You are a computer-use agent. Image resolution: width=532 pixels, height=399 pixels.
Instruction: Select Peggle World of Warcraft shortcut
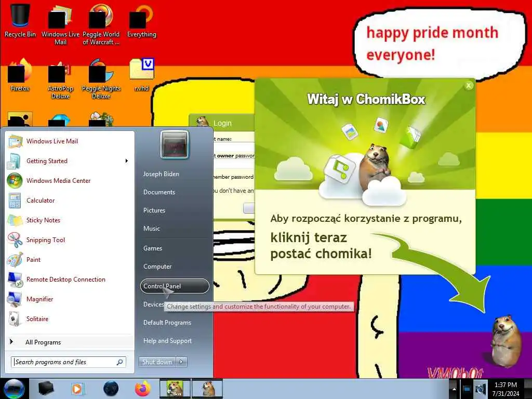(101, 24)
